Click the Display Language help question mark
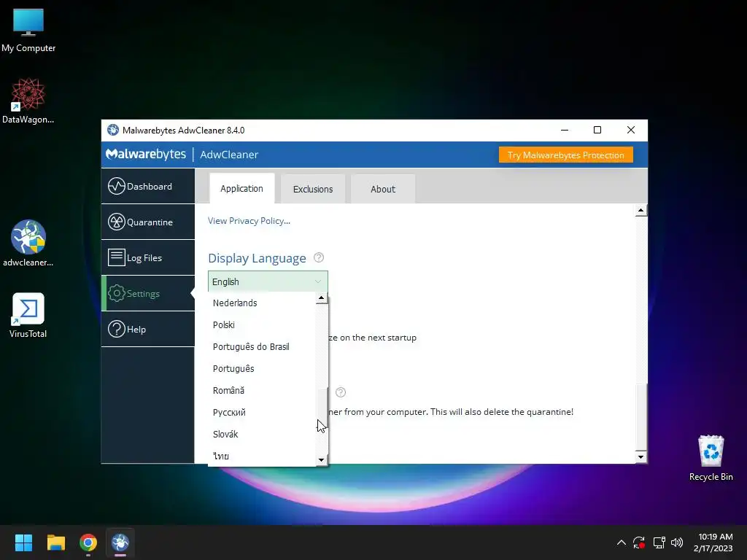 coord(319,257)
